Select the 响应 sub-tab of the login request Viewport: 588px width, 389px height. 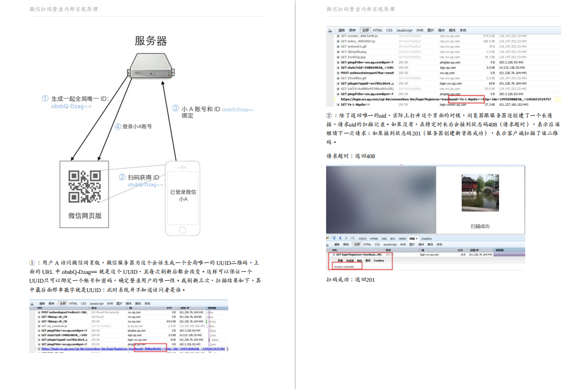[360, 260]
